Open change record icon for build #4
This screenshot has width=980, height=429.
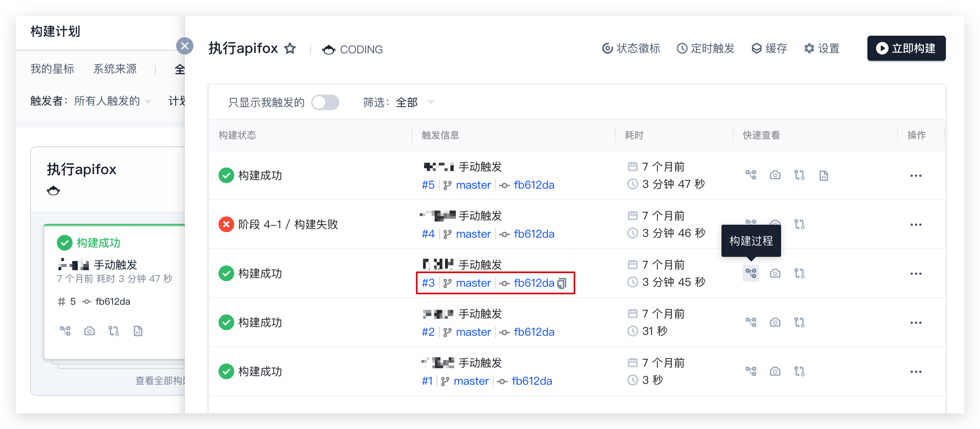coord(800,224)
